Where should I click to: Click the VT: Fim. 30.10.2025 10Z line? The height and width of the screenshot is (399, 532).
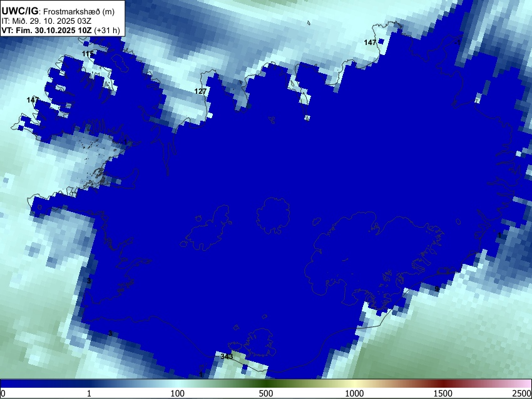[46, 30]
